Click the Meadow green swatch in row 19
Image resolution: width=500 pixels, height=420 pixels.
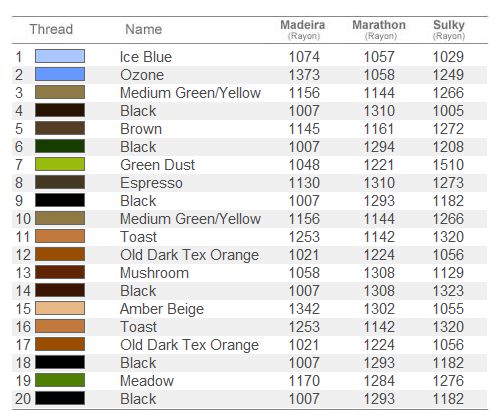pos(60,380)
